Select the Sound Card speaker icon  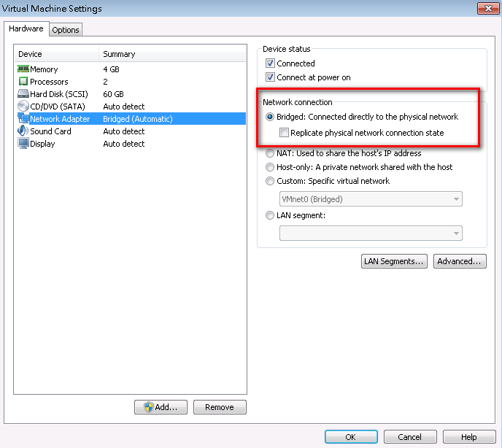point(23,131)
